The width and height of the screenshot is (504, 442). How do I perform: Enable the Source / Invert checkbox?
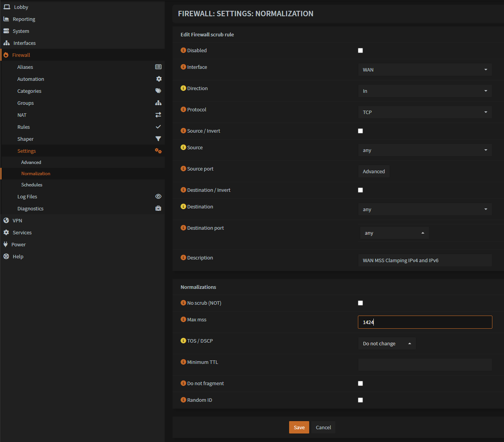tap(360, 131)
